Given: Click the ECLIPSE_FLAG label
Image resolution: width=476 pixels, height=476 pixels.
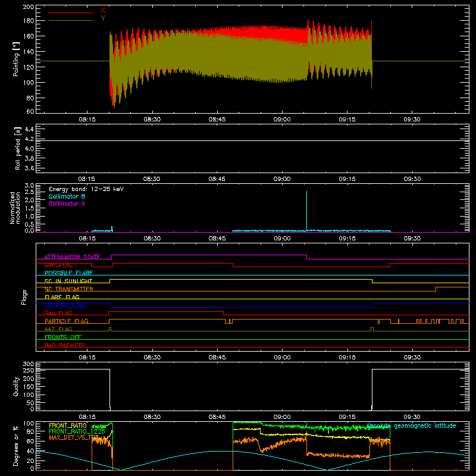Looking at the screenshot, I should click(65, 305).
